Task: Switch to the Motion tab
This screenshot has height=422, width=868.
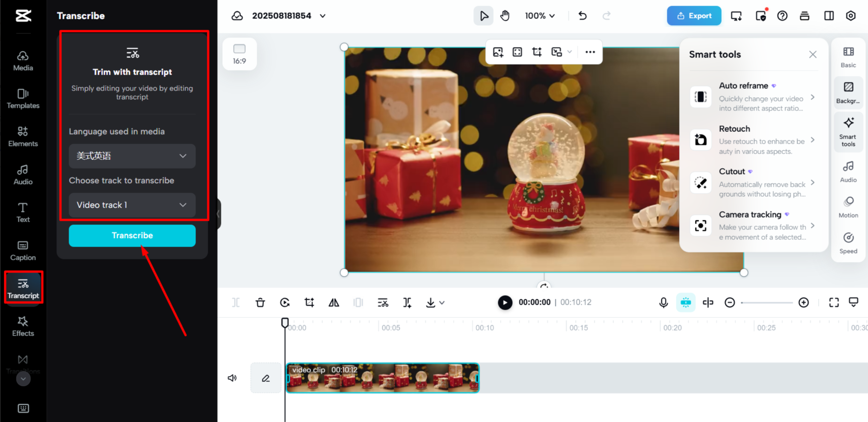Action: (x=848, y=207)
